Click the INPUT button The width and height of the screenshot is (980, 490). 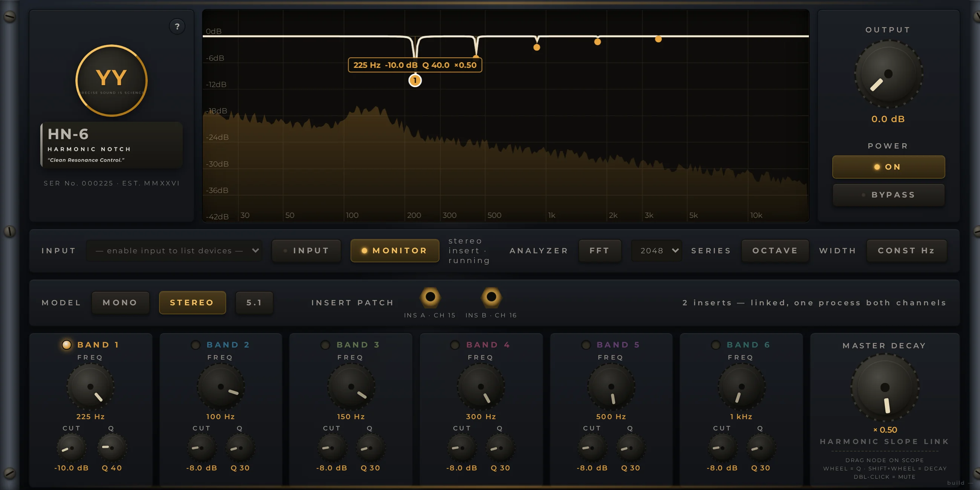click(307, 251)
